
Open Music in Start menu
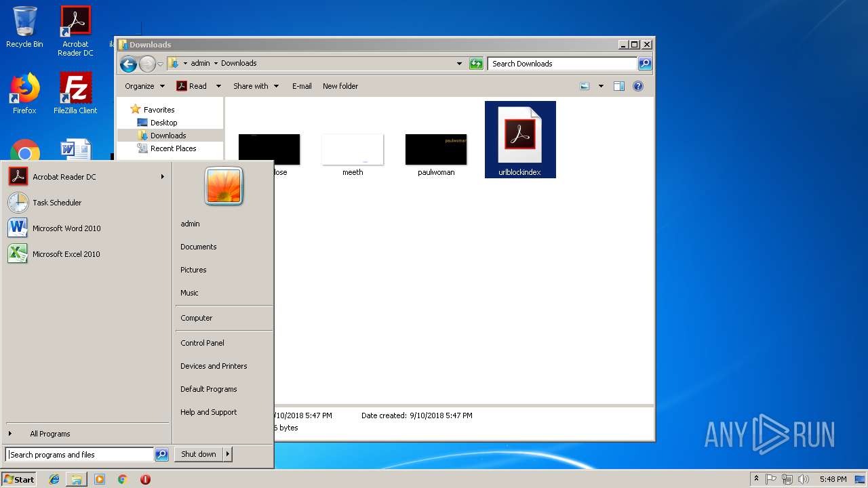point(189,293)
